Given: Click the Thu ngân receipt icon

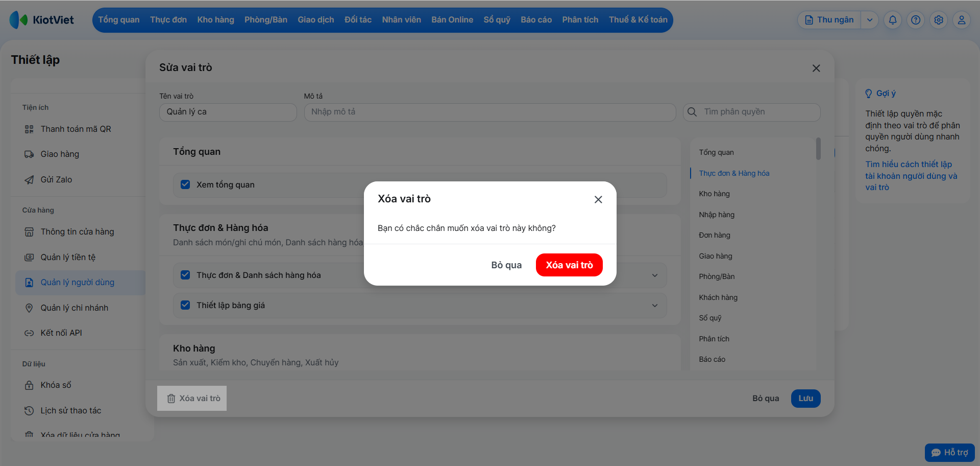Looking at the screenshot, I should tap(809, 20).
